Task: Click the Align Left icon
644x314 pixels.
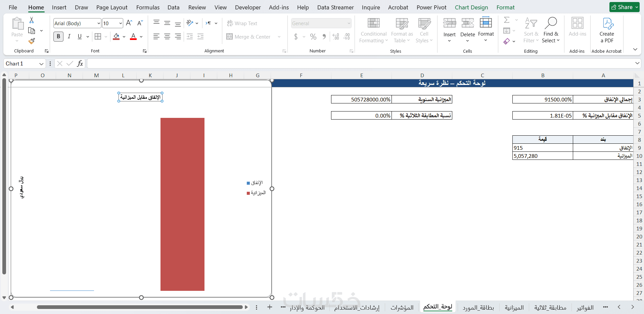Action: [x=156, y=37]
